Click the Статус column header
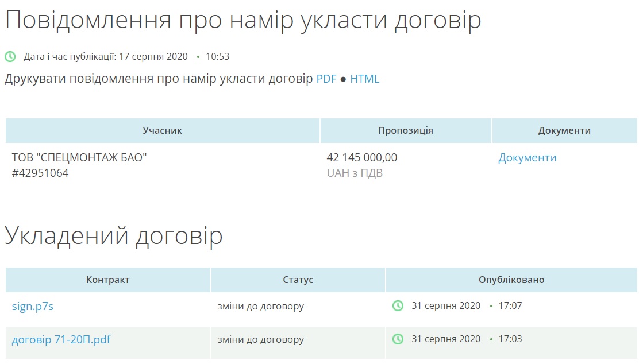The height and width of the screenshot is (364, 639). [298, 280]
